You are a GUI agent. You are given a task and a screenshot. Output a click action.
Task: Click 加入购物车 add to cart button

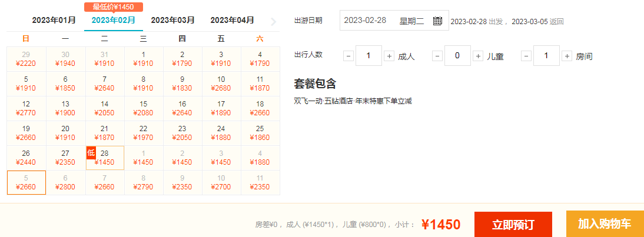click(x=605, y=224)
